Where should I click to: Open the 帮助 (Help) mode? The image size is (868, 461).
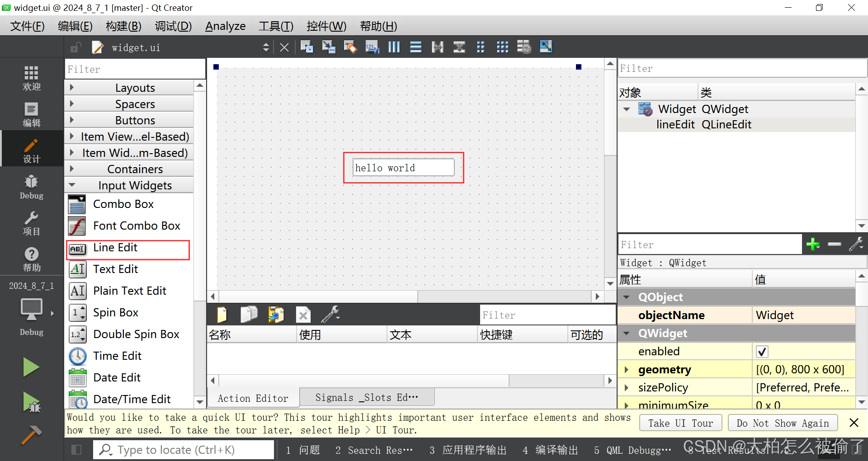(x=31, y=259)
